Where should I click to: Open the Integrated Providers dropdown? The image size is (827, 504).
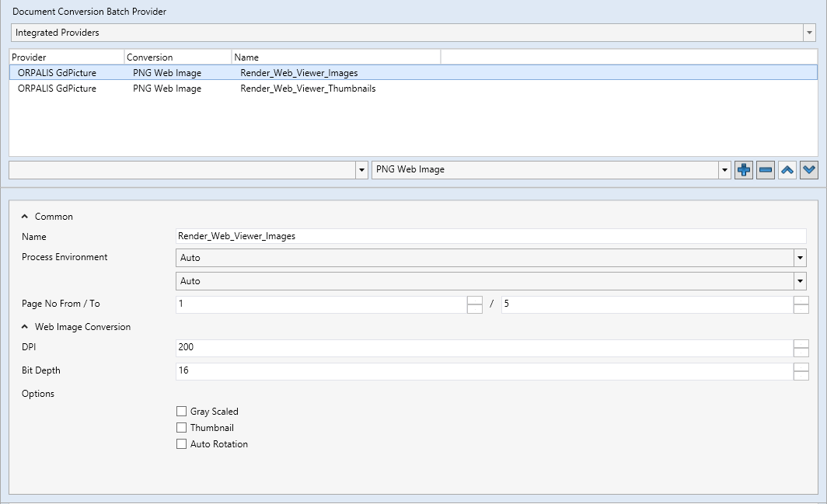coord(809,33)
